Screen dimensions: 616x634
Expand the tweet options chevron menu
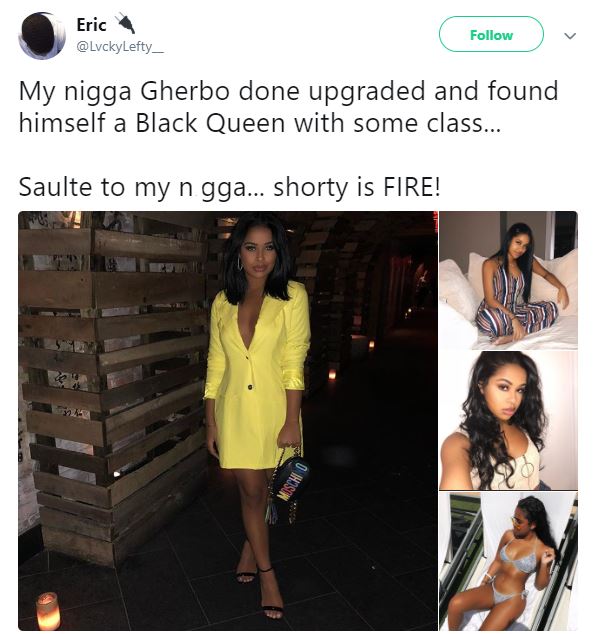(569, 36)
